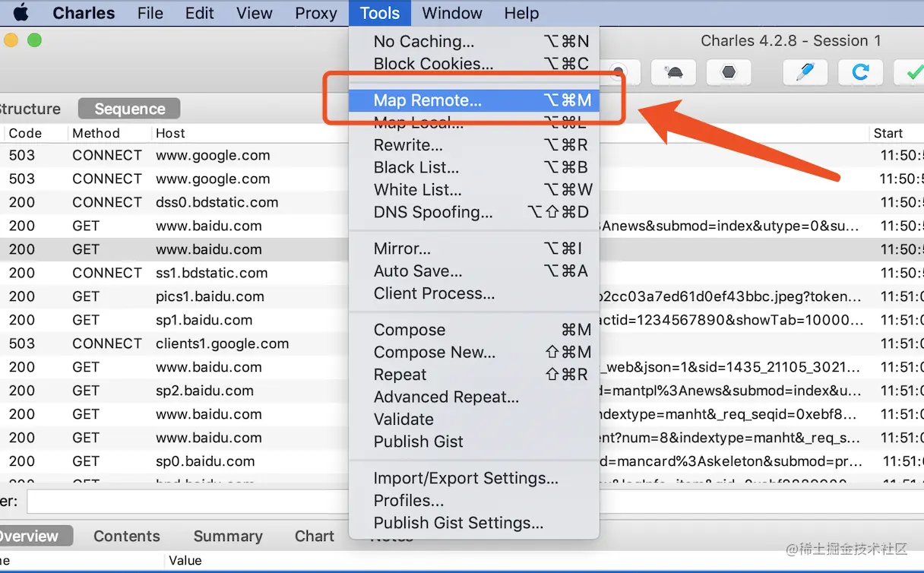Close the open Tools menu
Screen dimensions: 924x573
[x=380, y=13]
